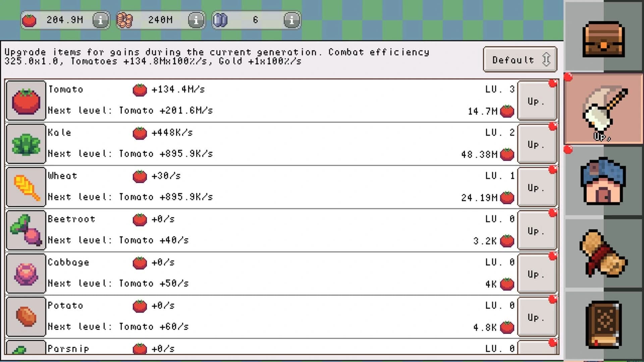The width and height of the screenshot is (644, 362).
Task: Click the Wheat crop icon
Action: (x=25, y=186)
